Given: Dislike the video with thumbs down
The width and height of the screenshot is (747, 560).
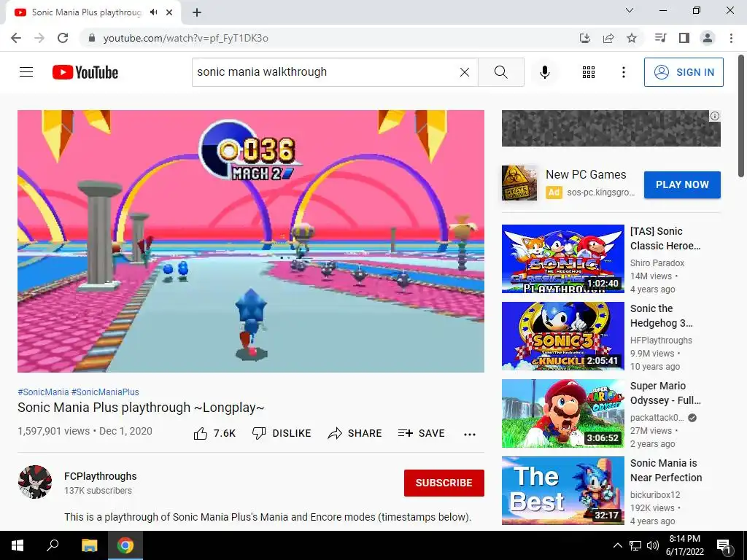Looking at the screenshot, I should point(282,433).
